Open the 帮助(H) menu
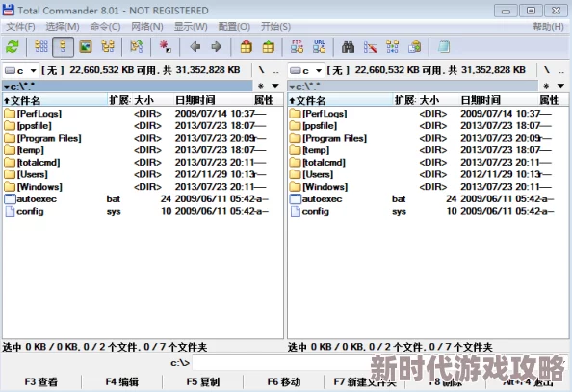The height and width of the screenshot is (392, 572). pyautogui.click(x=548, y=27)
